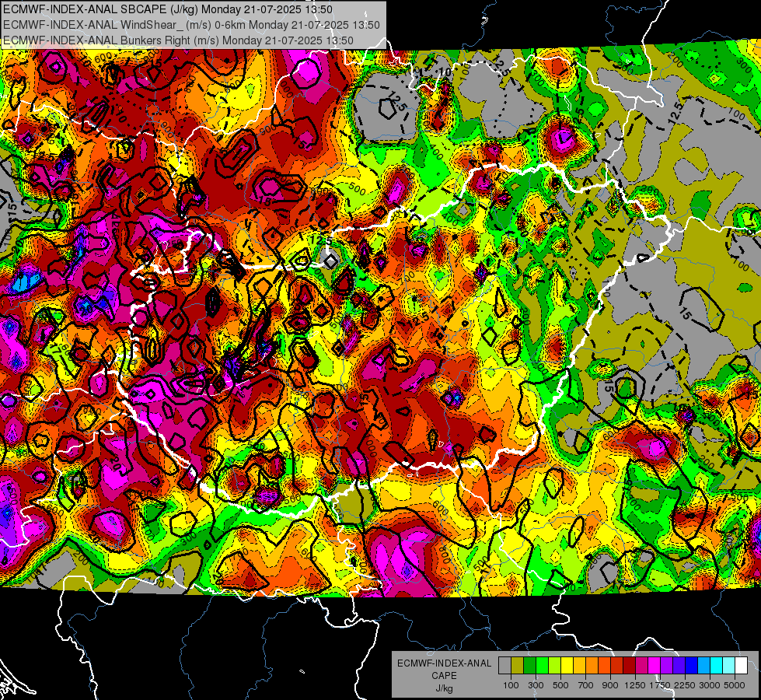Click the dark green legend swatch
The height and width of the screenshot is (700, 761).
529,666
